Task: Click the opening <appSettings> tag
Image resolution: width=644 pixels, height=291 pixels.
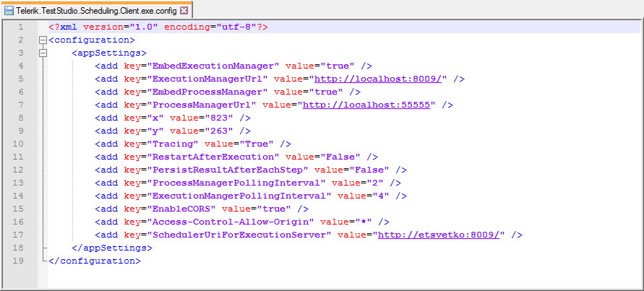Action: click(109, 53)
